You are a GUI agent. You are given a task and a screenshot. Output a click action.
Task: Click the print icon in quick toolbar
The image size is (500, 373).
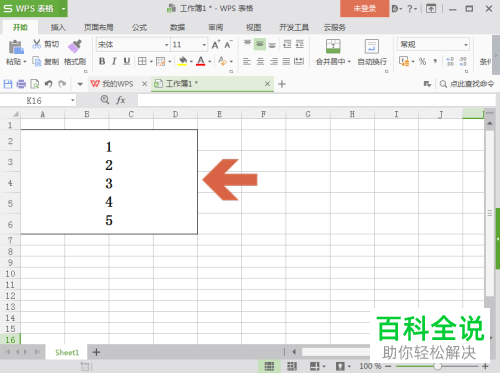point(21,84)
